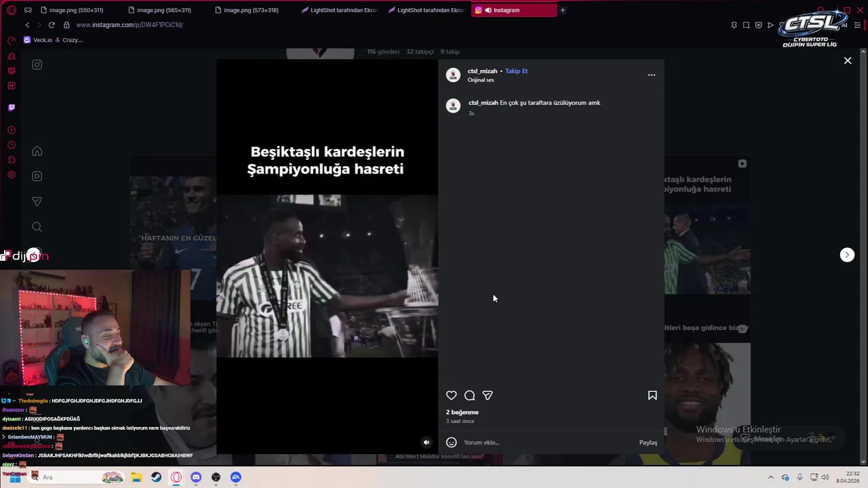This screenshot has height=488, width=868.
Task: Click the reel video to pause
Action: coord(327,256)
